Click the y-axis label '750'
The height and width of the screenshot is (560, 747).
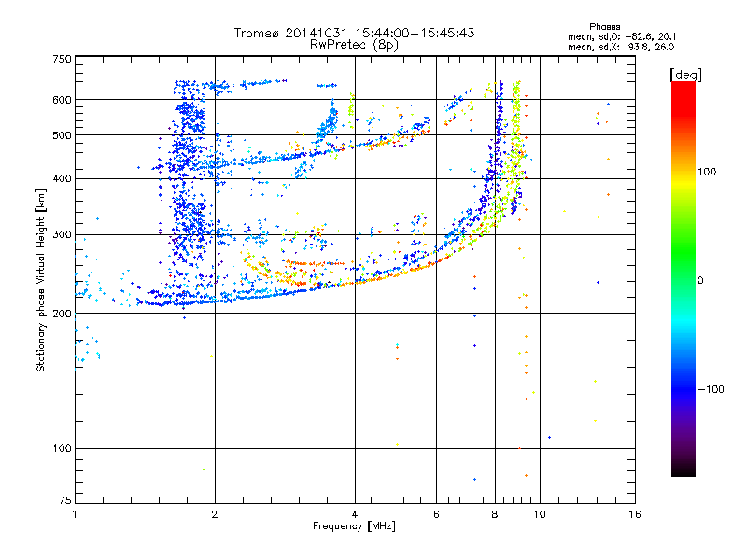point(62,59)
